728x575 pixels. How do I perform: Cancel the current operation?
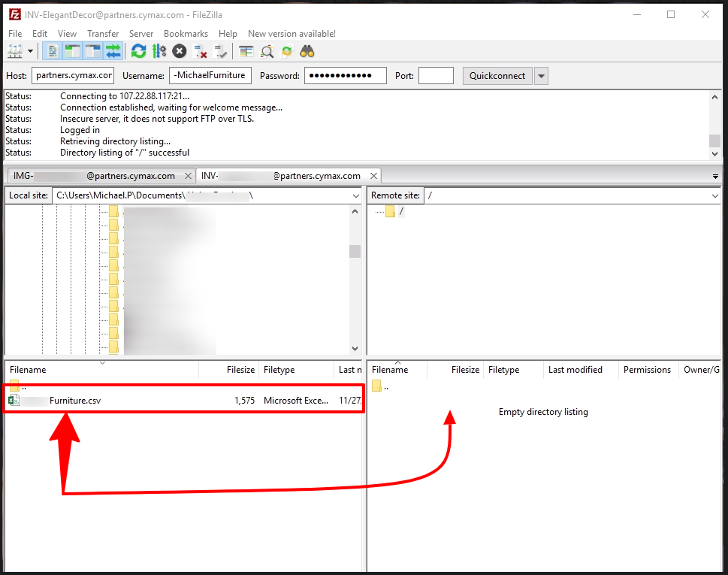click(x=180, y=51)
